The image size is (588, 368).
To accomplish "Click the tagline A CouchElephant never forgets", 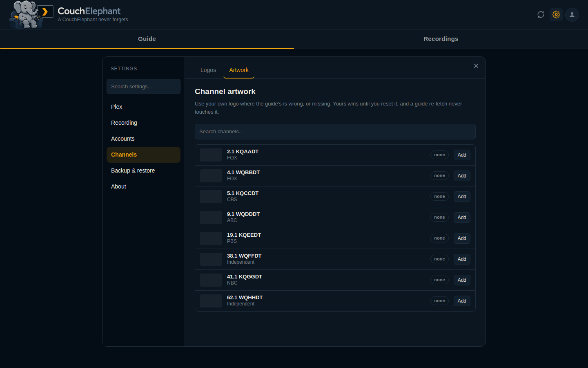I will pyautogui.click(x=94, y=20).
